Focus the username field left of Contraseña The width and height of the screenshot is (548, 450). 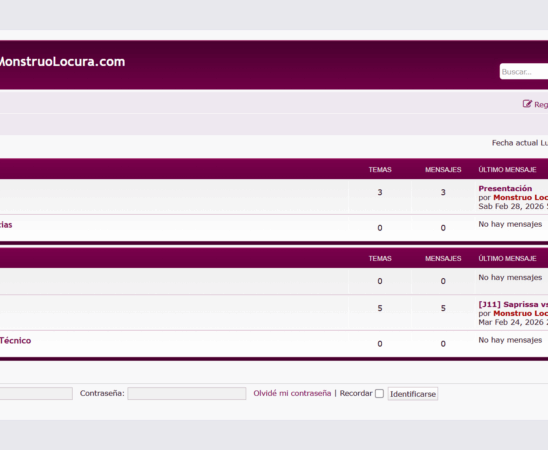pyautogui.click(x=36, y=393)
